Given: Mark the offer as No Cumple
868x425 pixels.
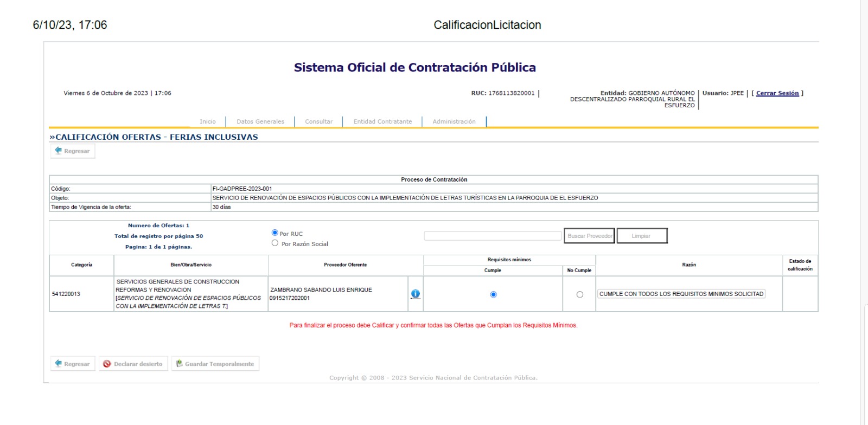Looking at the screenshot, I should coord(579,294).
